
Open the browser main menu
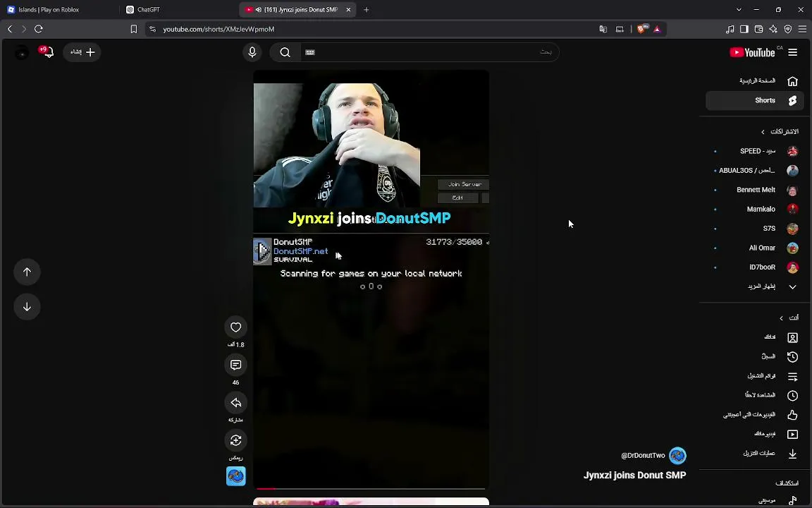802,29
